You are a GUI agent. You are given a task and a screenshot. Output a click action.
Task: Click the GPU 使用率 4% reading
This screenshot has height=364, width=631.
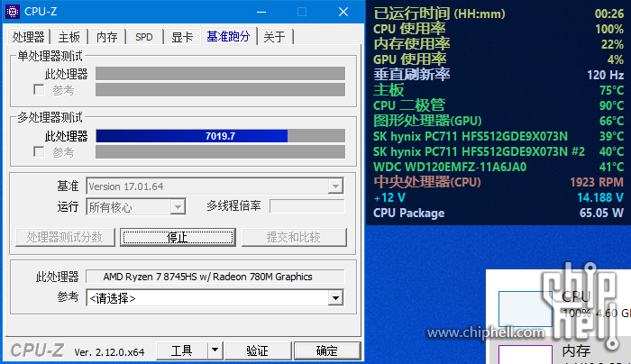pyautogui.click(x=498, y=59)
